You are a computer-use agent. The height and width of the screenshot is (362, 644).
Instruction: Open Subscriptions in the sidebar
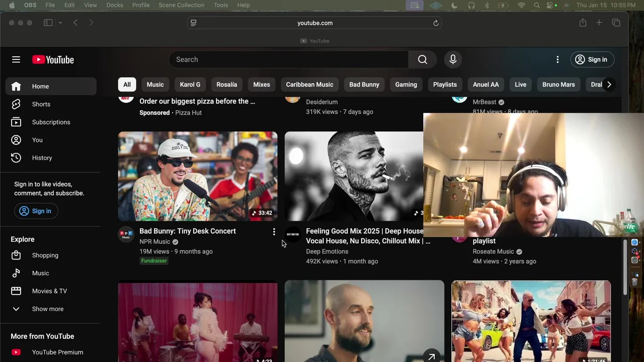point(51,122)
